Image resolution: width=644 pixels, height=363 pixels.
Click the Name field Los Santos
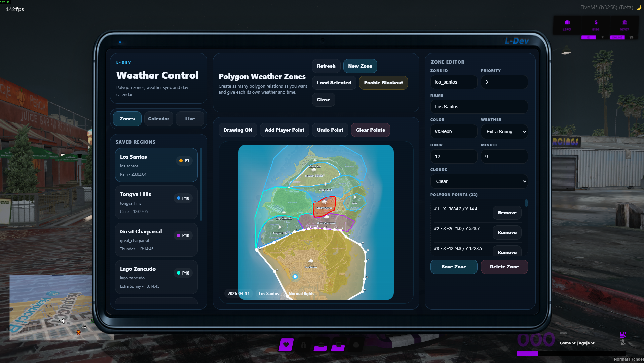click(479, 107)
